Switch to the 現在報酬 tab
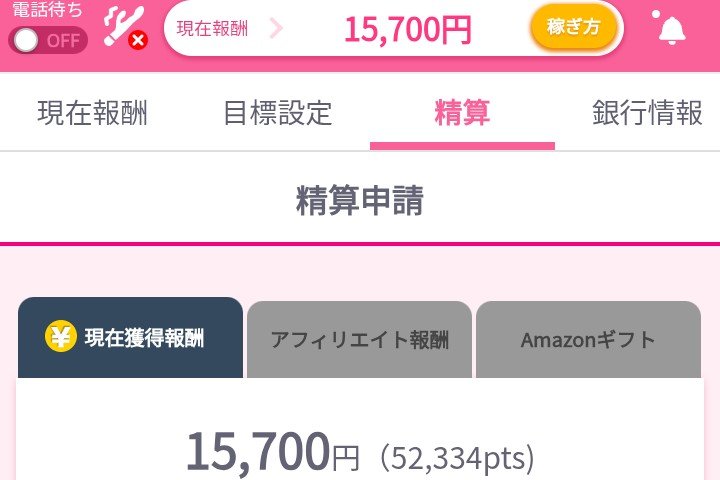Screen dimensions: 720x480 point(92,113)
